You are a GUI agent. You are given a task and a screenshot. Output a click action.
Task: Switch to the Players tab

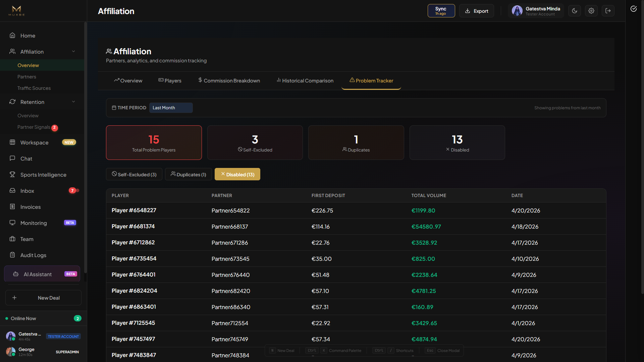point(170,80)
